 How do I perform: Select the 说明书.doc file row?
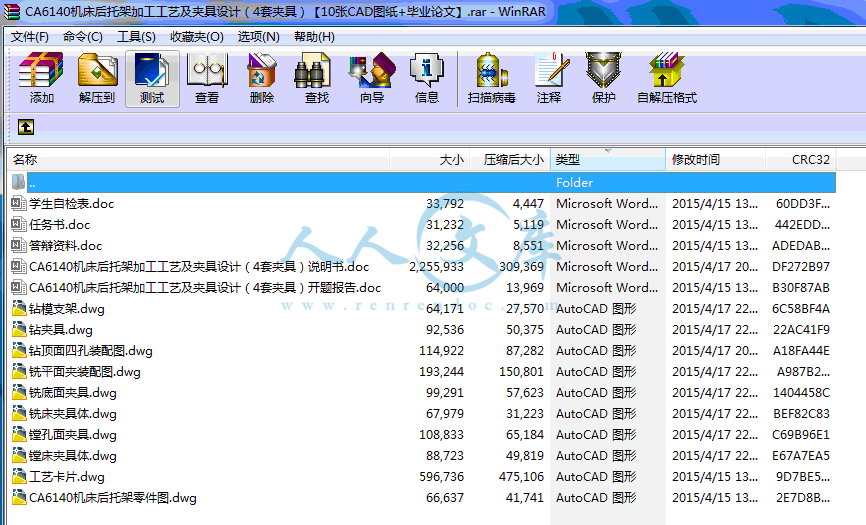point(199,267)
